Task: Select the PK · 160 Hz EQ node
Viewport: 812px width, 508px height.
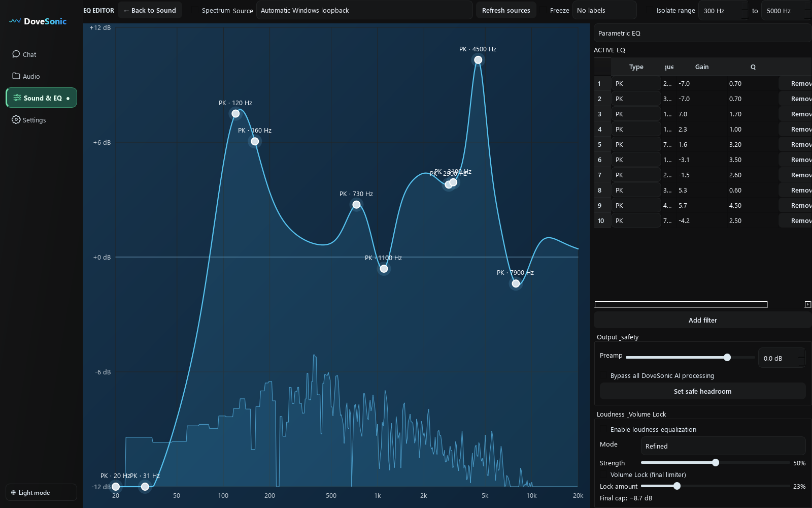Action: click(255, 141)
